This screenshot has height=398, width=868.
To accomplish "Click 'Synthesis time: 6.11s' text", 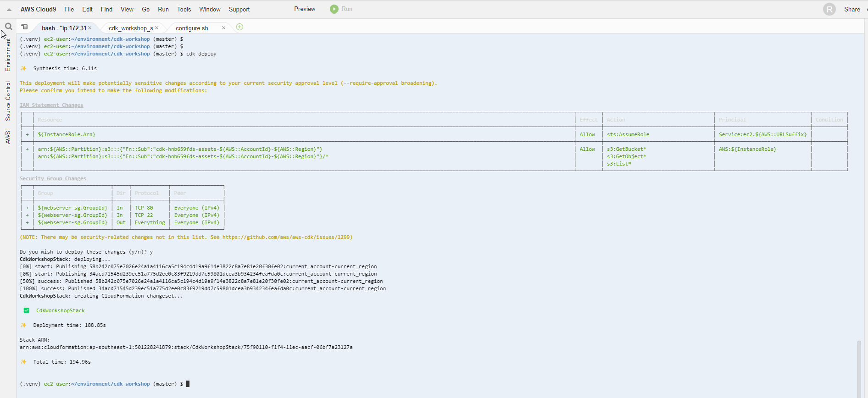I will pos(65,68).
